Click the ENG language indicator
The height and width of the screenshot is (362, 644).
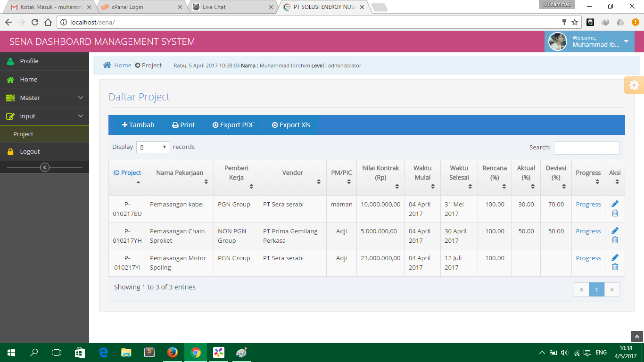(601, 353)
